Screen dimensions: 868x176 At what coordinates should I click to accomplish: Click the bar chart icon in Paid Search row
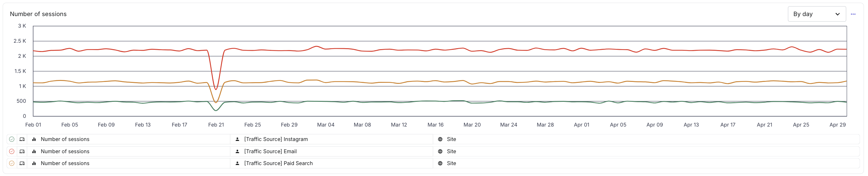point(34,163)
